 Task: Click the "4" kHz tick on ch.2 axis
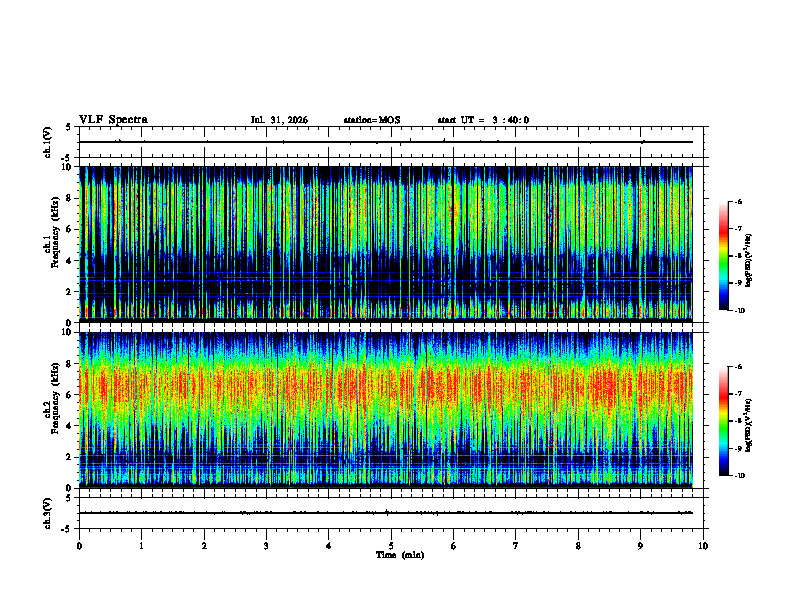[70, 426]
